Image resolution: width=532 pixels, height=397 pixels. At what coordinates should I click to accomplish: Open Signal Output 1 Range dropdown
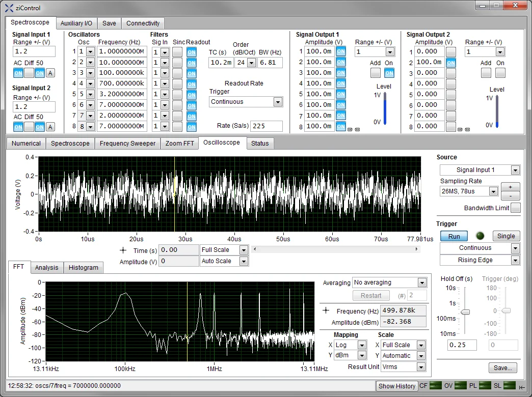pos(390,52)
